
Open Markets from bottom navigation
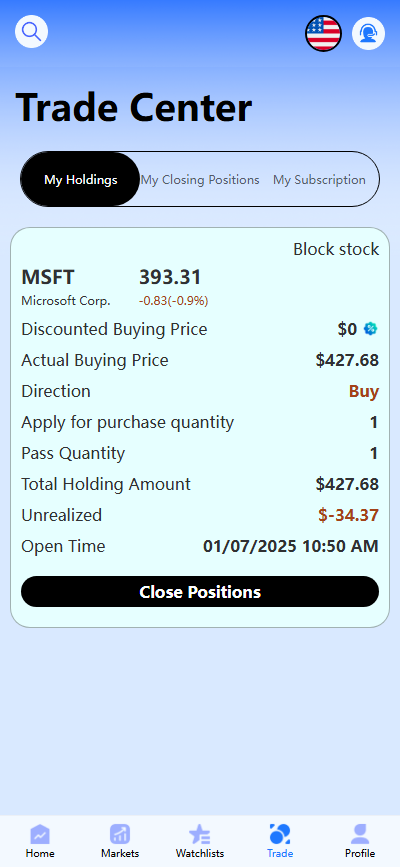pos(120,840)
